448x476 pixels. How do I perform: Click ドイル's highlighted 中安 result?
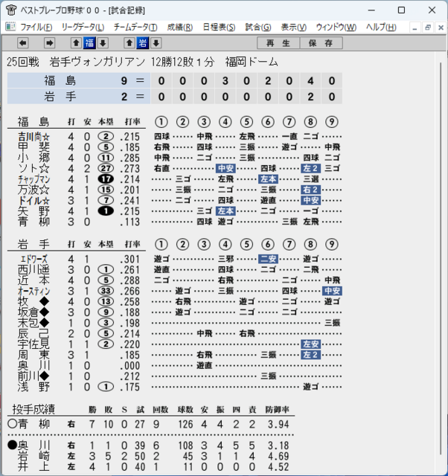[310, 200]
